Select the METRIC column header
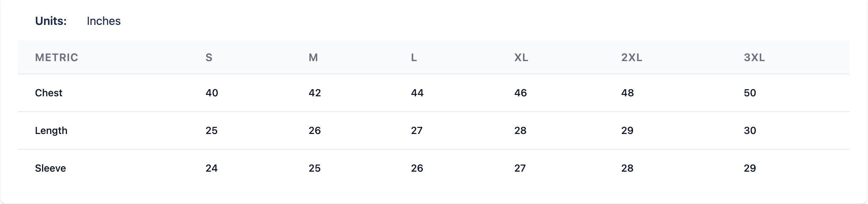The height and width of the screenshot is (204, 868). coord(56,58)
